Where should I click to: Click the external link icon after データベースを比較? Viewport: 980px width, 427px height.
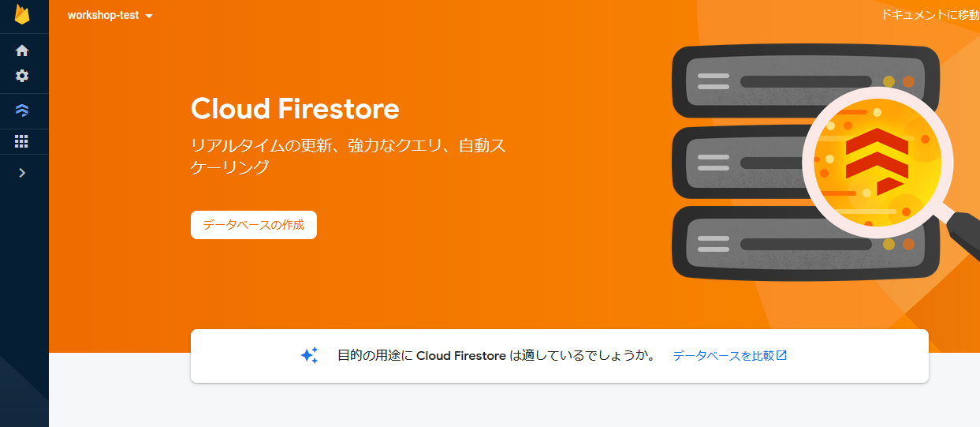[x=781, y=355]
